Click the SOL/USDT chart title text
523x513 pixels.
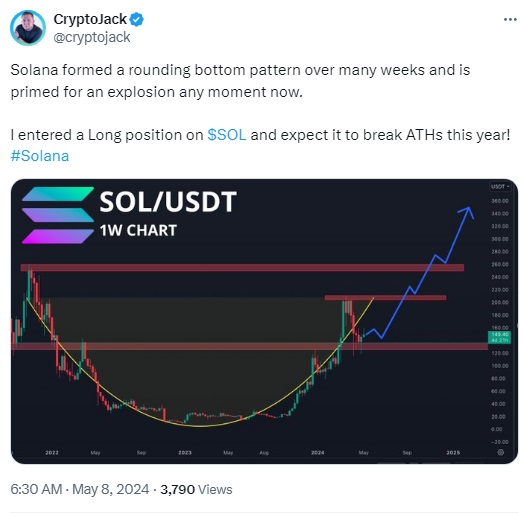(x=168, y=201)
